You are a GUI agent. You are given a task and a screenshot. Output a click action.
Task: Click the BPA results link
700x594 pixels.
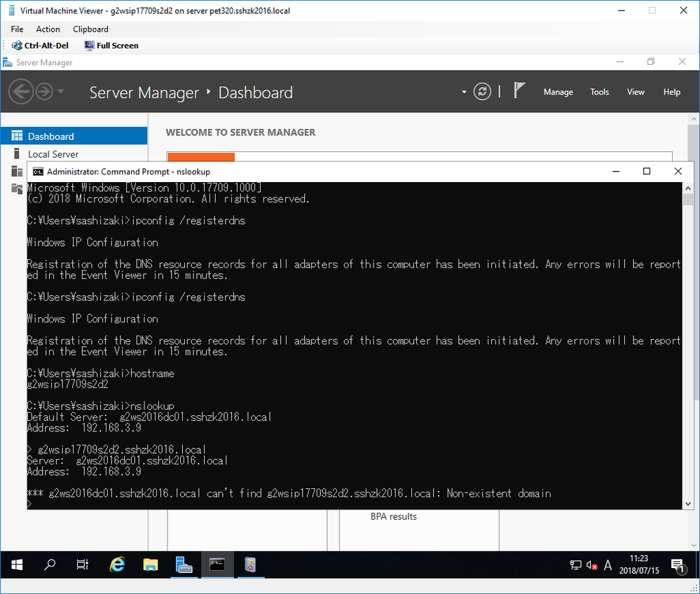pos(393,516)
